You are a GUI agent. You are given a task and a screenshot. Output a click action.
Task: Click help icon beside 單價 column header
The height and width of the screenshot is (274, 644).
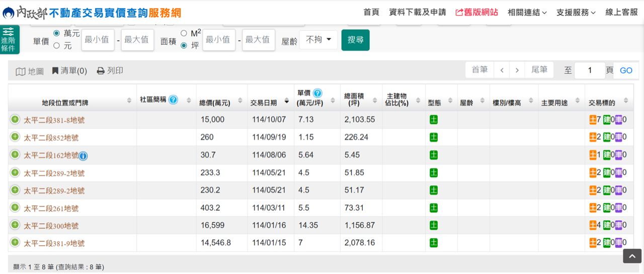317,93
